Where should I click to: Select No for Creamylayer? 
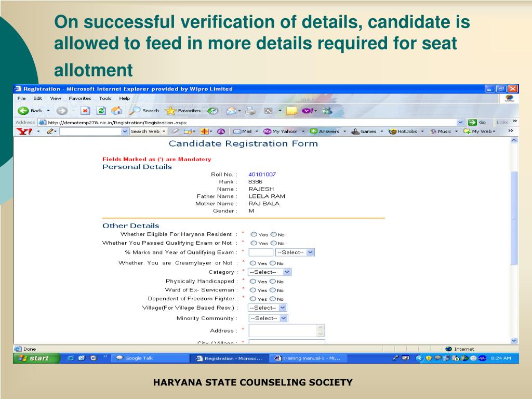tap(272, 263)
